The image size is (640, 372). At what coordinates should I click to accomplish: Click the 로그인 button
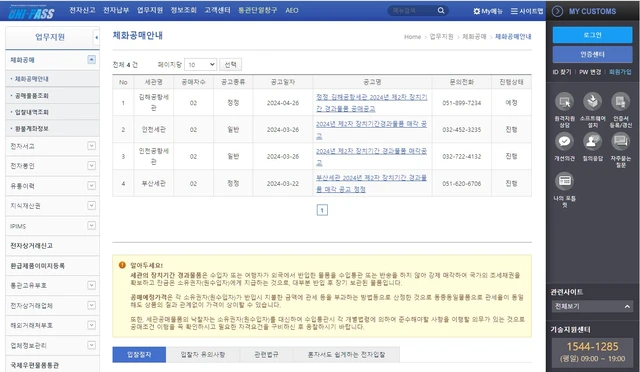pos(592,35)
